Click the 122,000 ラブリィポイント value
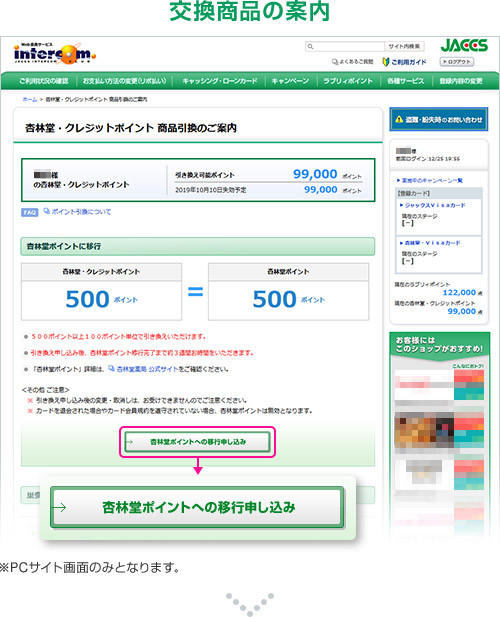Viewport: 500px width, 617px height. pyautogui.click(x=459, y=292)
